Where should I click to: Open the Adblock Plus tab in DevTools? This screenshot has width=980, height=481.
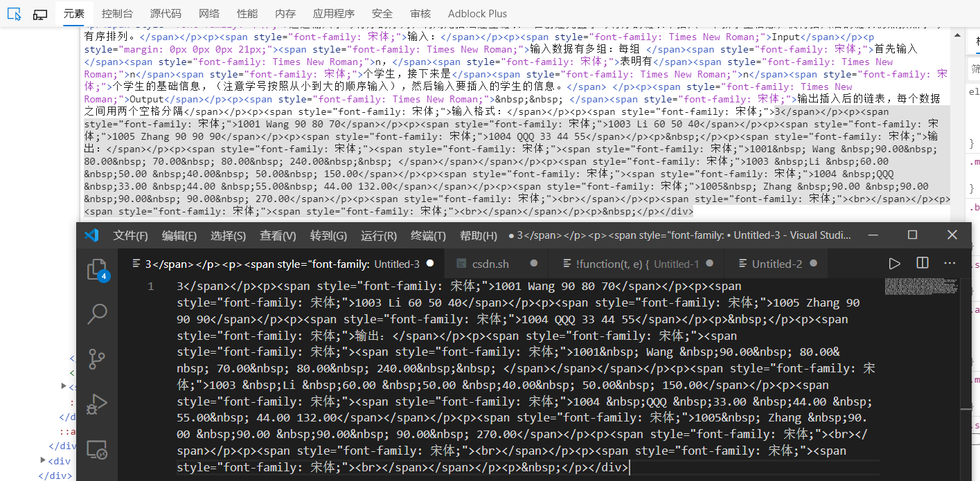(x=477, y=14)
